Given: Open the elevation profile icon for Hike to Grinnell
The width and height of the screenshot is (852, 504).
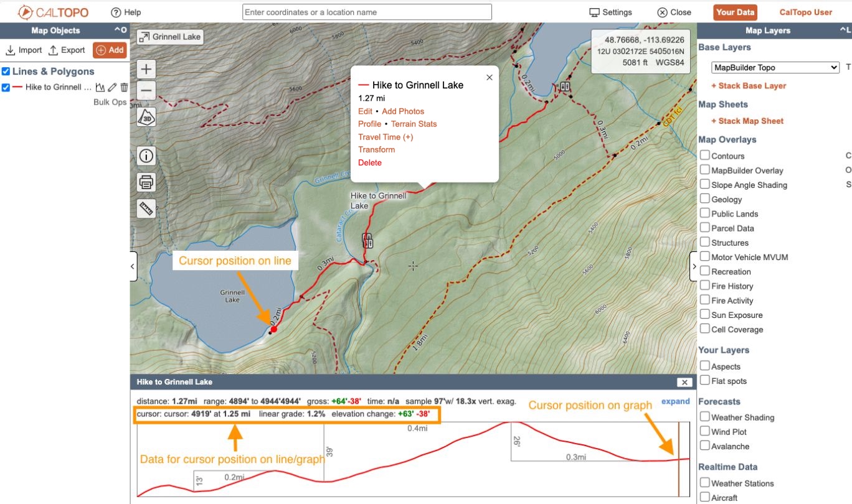Looking at the screenshot, I should pyautogui.click(x=100, y=88).
